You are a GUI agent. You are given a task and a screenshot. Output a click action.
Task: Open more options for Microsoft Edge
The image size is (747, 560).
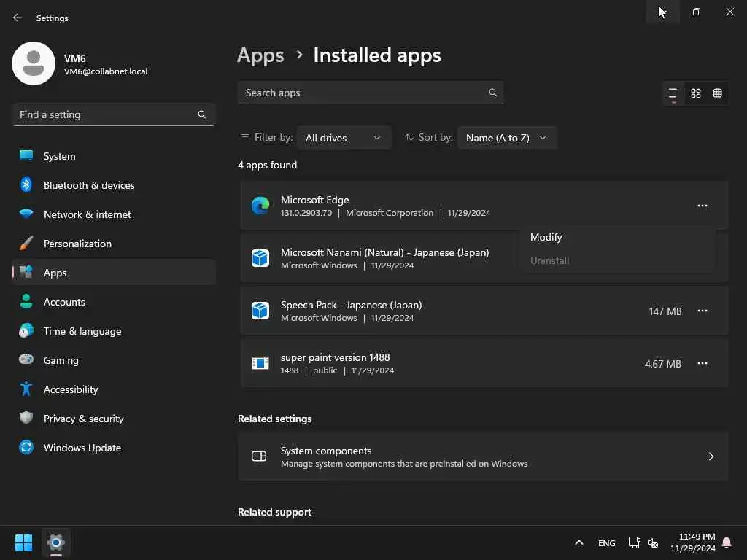(x=703, y=206)
